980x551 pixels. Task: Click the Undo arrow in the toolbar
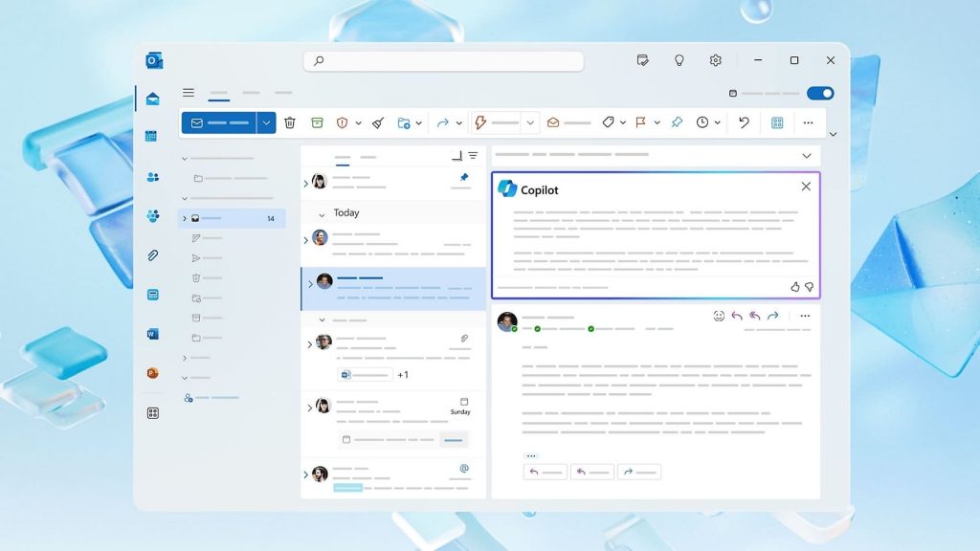click(x=744, y=122)
